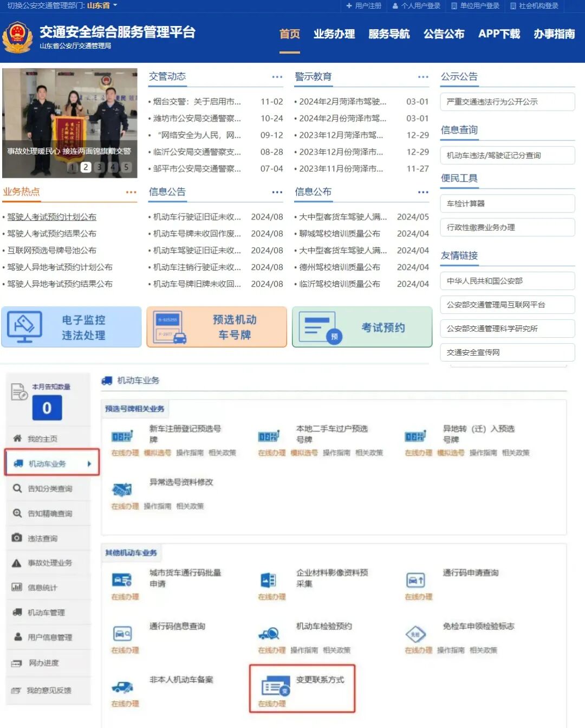Open the 交管动态 more dots
Image resolution: width=585 pixels, height=728 pixels.
coord(277,77)
